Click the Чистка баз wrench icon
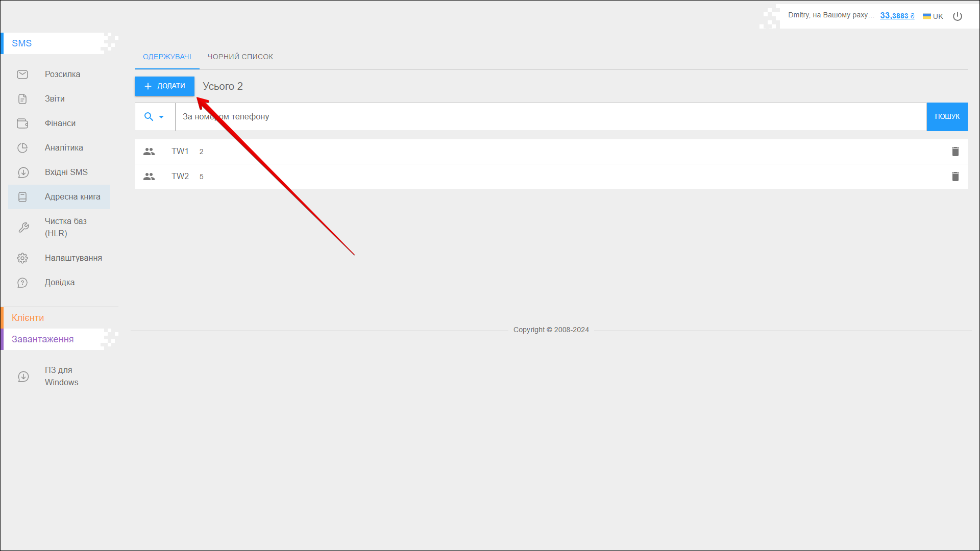 [23, 228]
